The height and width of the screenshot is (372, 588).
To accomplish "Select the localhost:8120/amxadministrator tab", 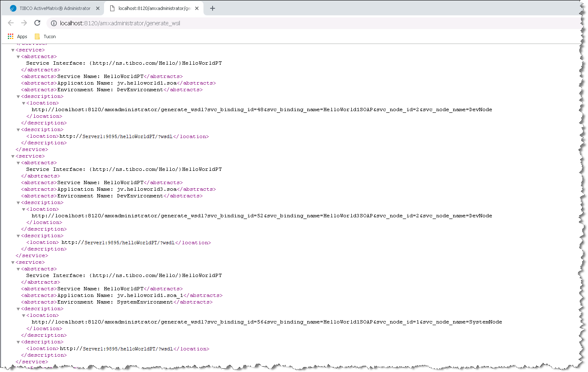I will [x=154, y=8].
